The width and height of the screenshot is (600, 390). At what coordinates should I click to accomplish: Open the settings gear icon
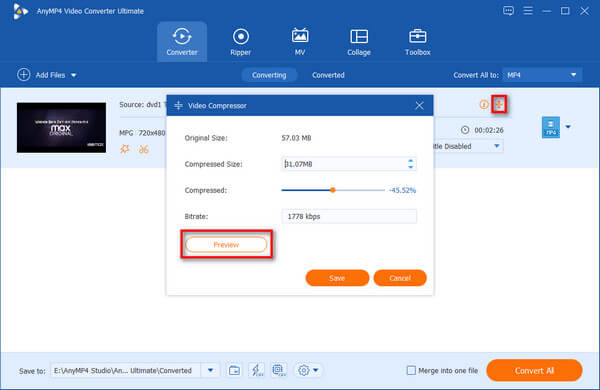click(303, 370)
